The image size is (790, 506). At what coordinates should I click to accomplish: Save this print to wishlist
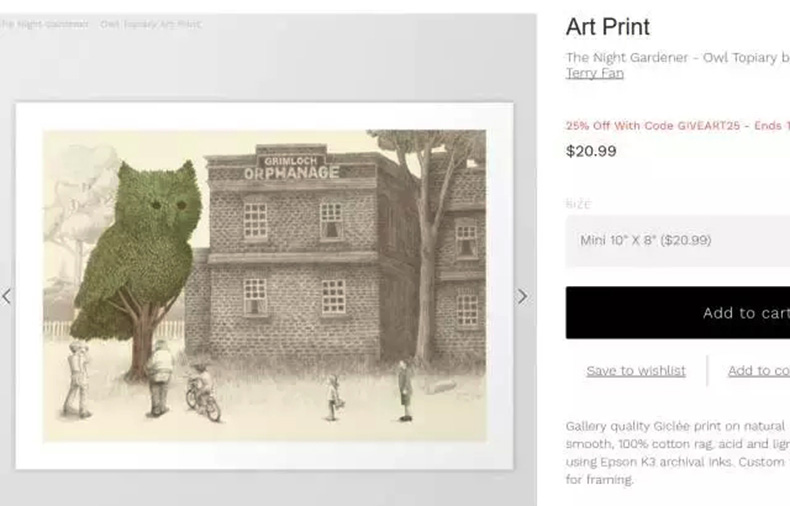(636, 371)
